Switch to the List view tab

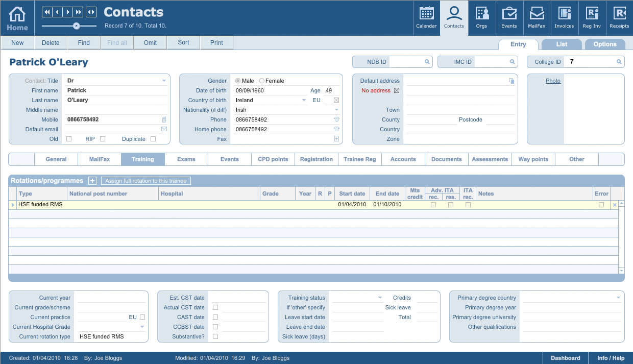(562, 44)
